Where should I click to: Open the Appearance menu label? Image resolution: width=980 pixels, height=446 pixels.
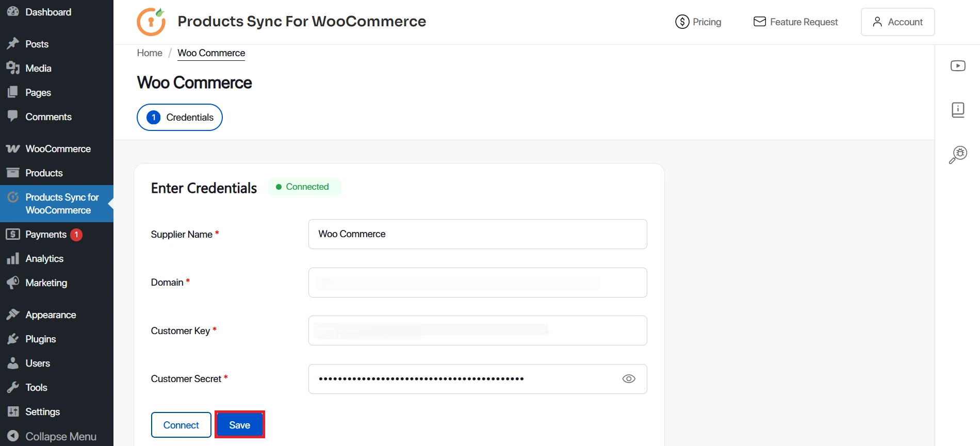(x=51, y=315)
